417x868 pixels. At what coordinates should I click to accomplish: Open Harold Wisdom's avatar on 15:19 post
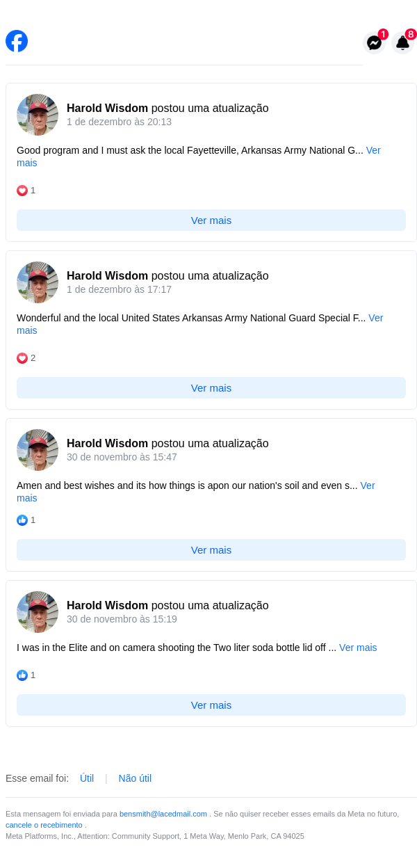click(x=38, y=612)
